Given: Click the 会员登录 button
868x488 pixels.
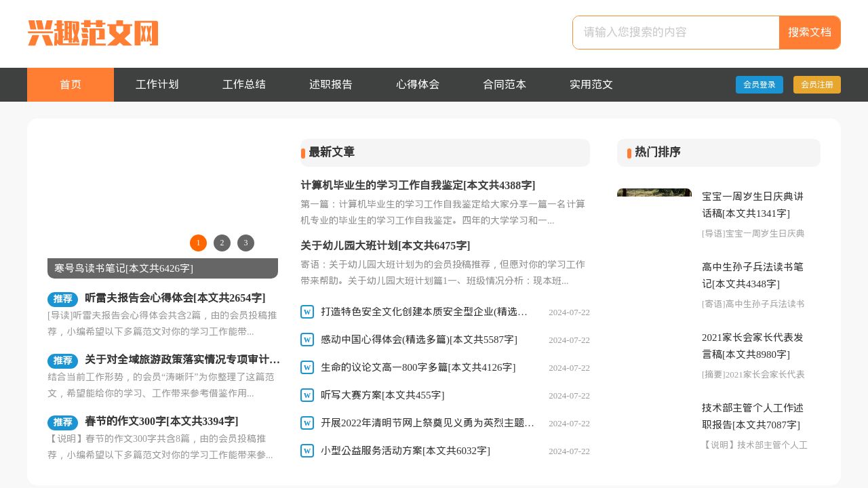Looking at the screenshot, I should (759, 85).
